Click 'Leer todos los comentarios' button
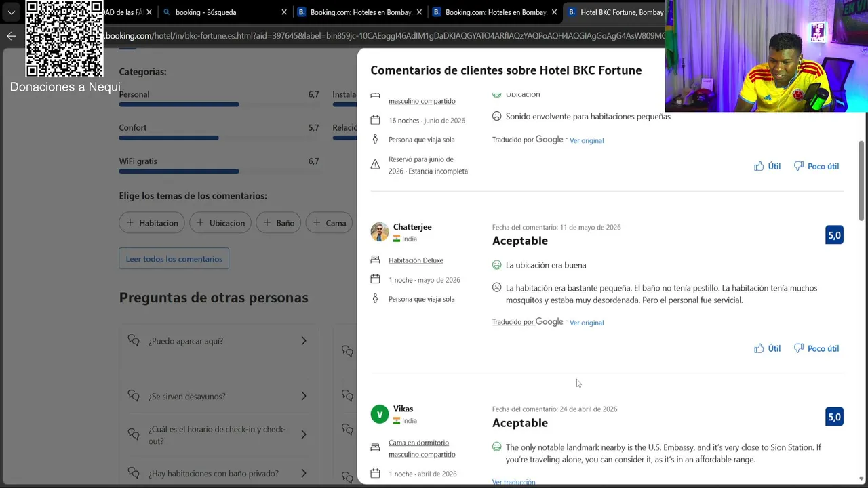The image size is (868, 488). [174, 259]
